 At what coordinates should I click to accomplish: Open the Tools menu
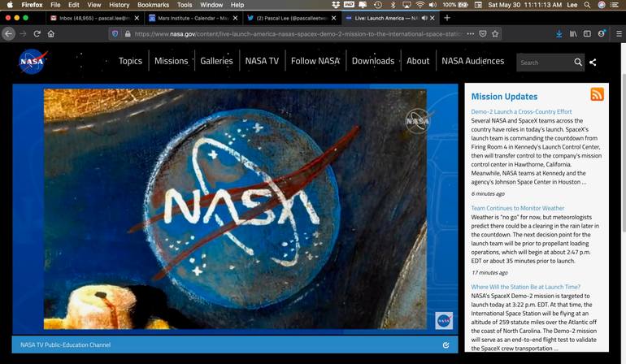pos(185,5)
